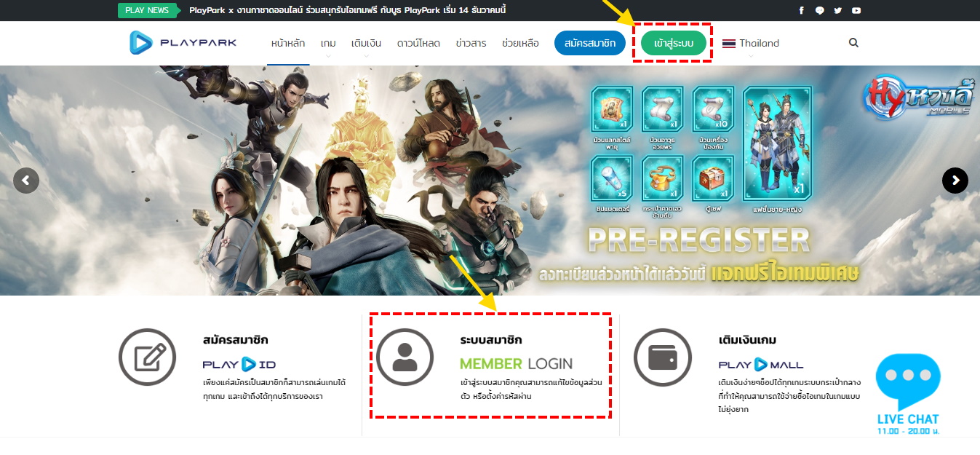The width and height of the screenshot is (980, 455).
Task: Select the ดาวน์โหลด menu item
Action: click(418, 44)
